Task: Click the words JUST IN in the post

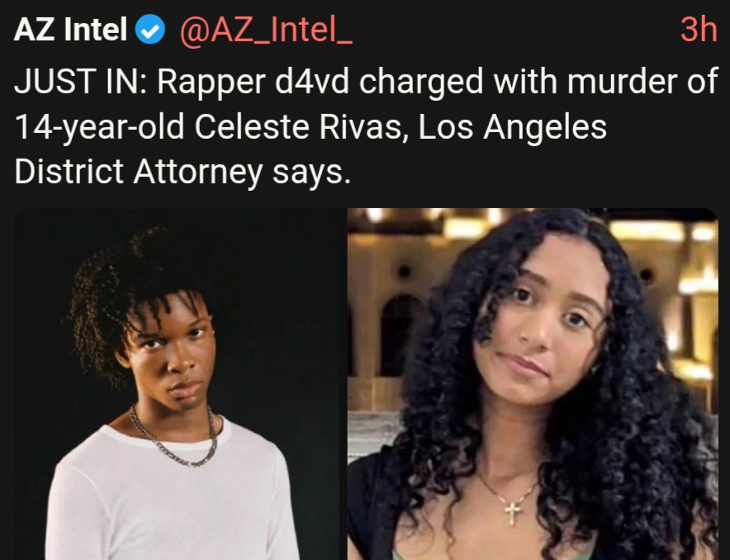Action: (79, 82)
